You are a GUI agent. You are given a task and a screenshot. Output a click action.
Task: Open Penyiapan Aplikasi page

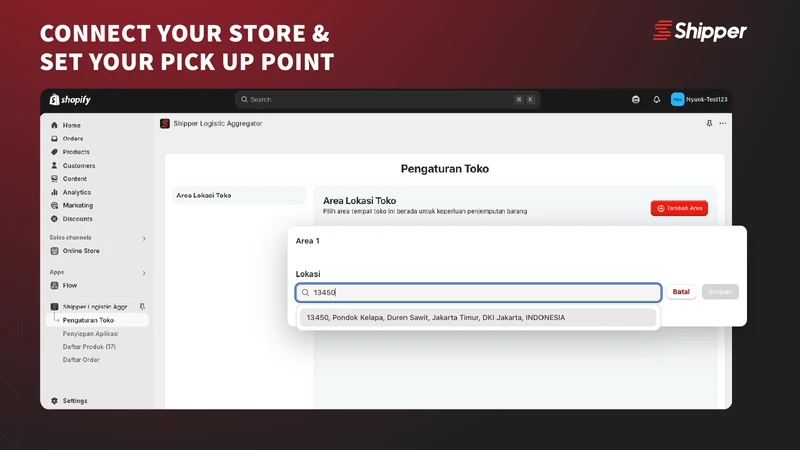[90, 334]
